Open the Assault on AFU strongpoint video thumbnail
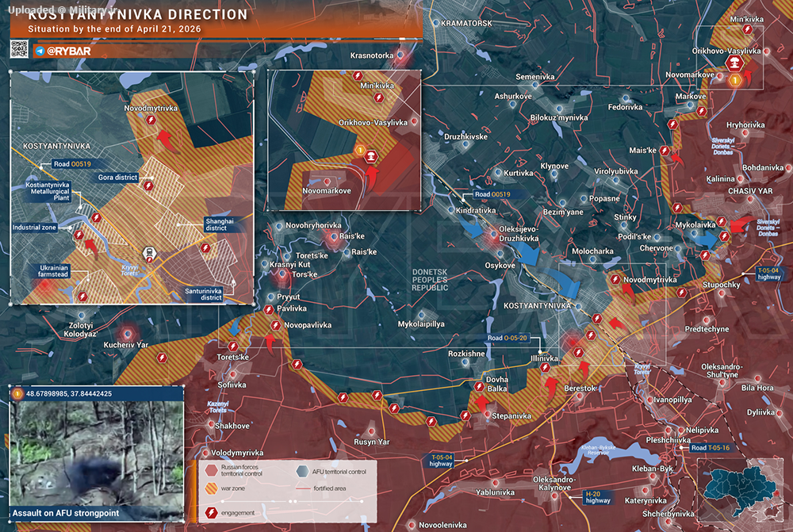 pos(97,454)
